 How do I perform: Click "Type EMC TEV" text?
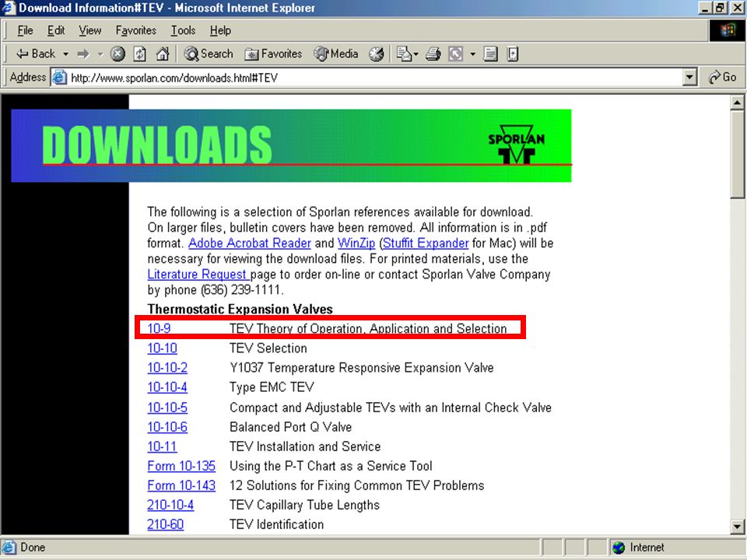pos(272,387)
